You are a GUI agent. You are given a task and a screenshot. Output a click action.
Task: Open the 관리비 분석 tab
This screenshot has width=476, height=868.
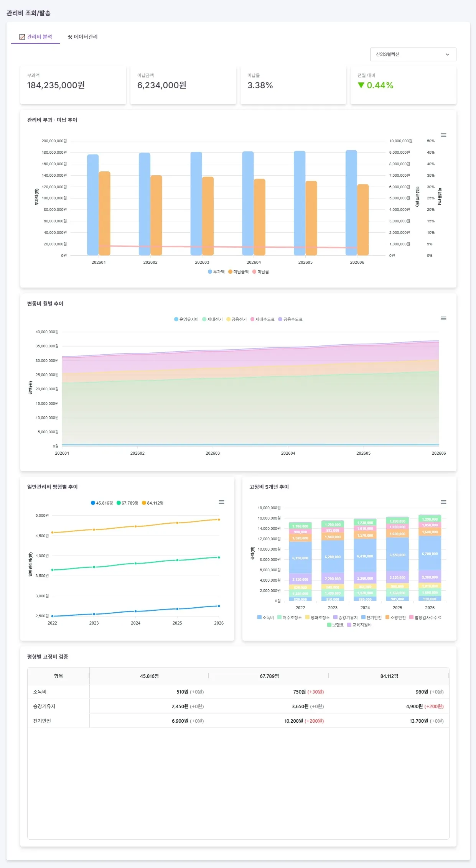(x=36, y=37)
